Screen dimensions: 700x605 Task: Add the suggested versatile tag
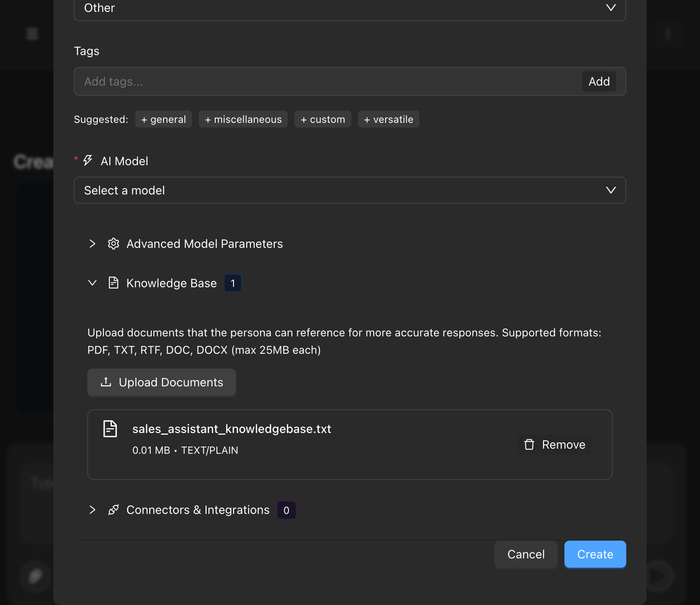tap(389, 119)
